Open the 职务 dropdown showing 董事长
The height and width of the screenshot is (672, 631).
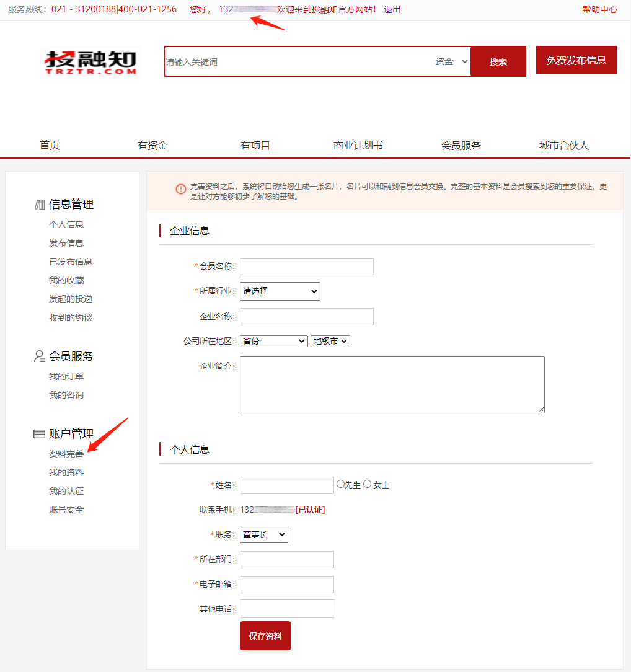pyautogui.click(x=263, y=534)
